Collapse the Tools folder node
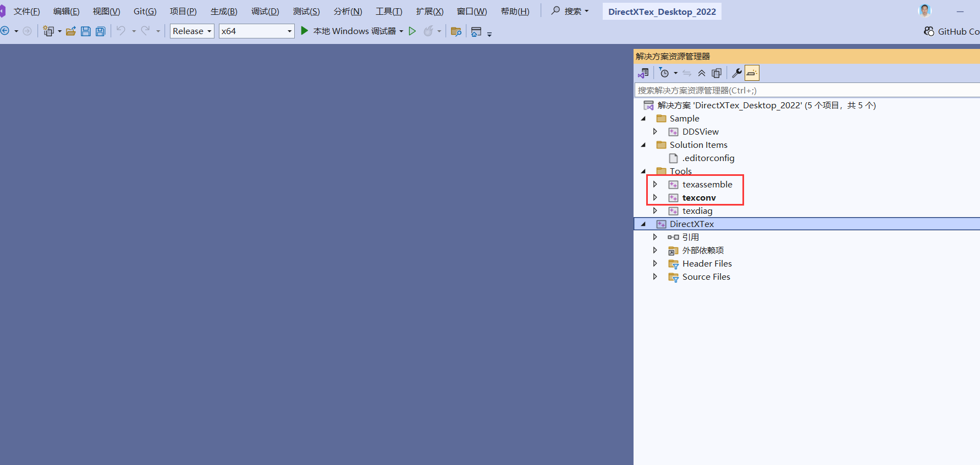The width and height of the screenshot is (980, 465). coord(643,171)
